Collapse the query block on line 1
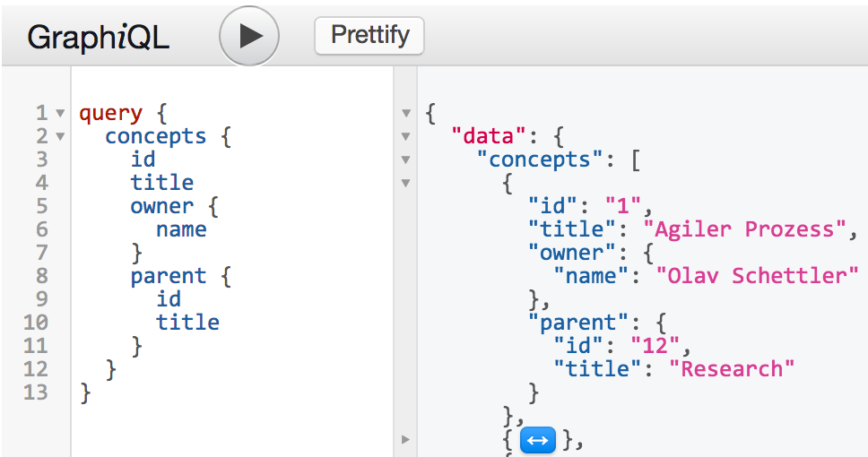The height and width of the screenshot is (457, 868). pos(60,114)
